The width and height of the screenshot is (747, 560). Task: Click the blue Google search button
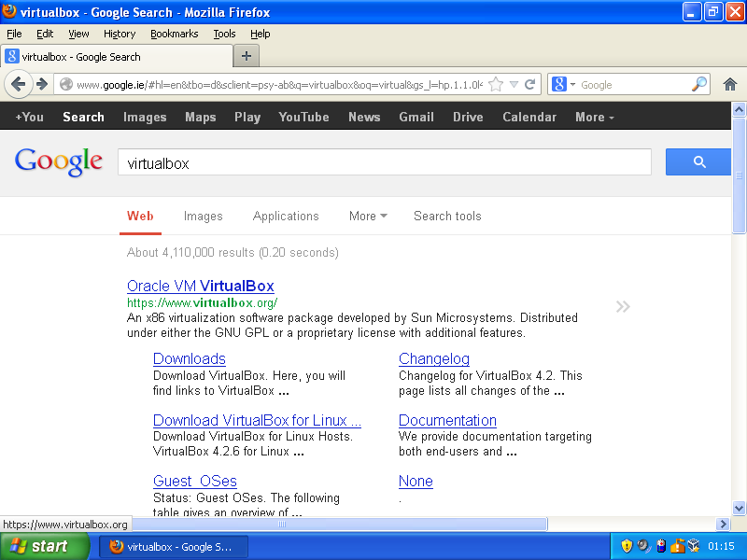pos(698,161)
